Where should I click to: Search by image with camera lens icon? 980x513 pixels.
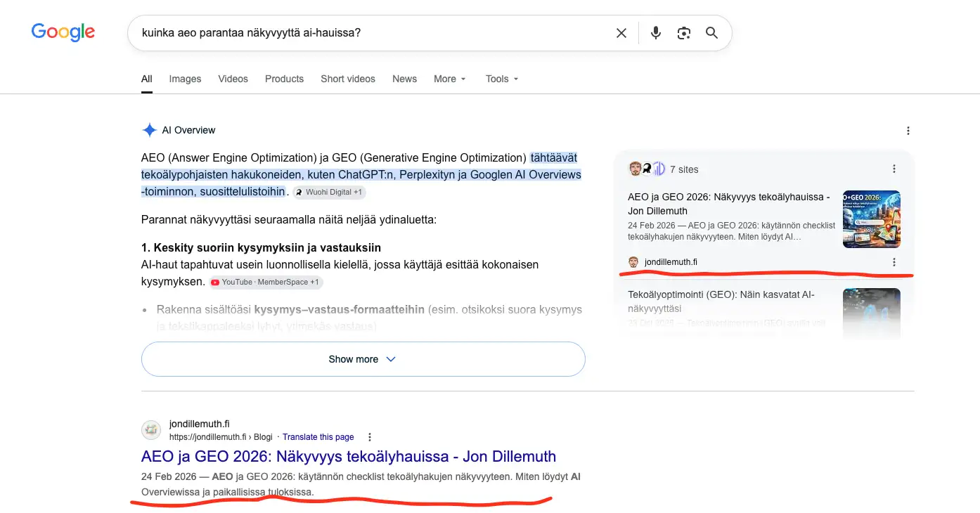pos(683,33)
